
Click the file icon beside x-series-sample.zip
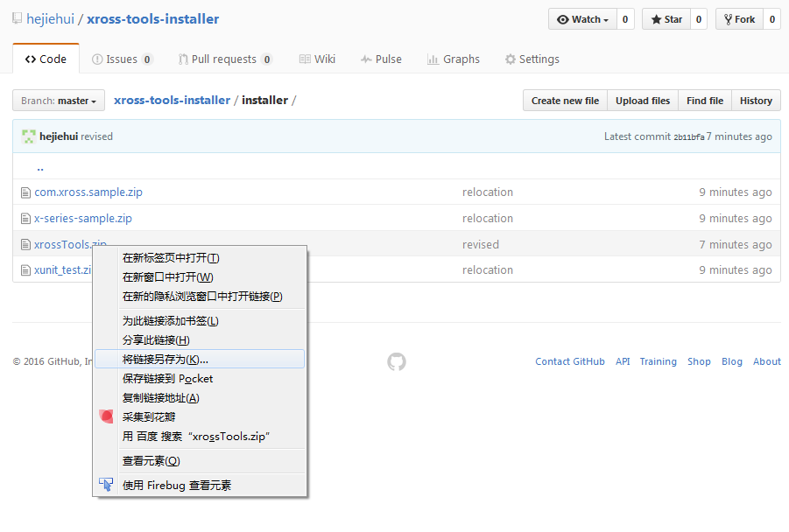pyautogui.click(x=26, y=219)
